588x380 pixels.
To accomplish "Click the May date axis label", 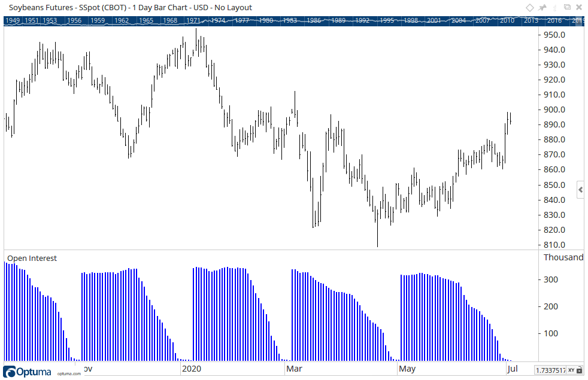I will coord(407,369).
